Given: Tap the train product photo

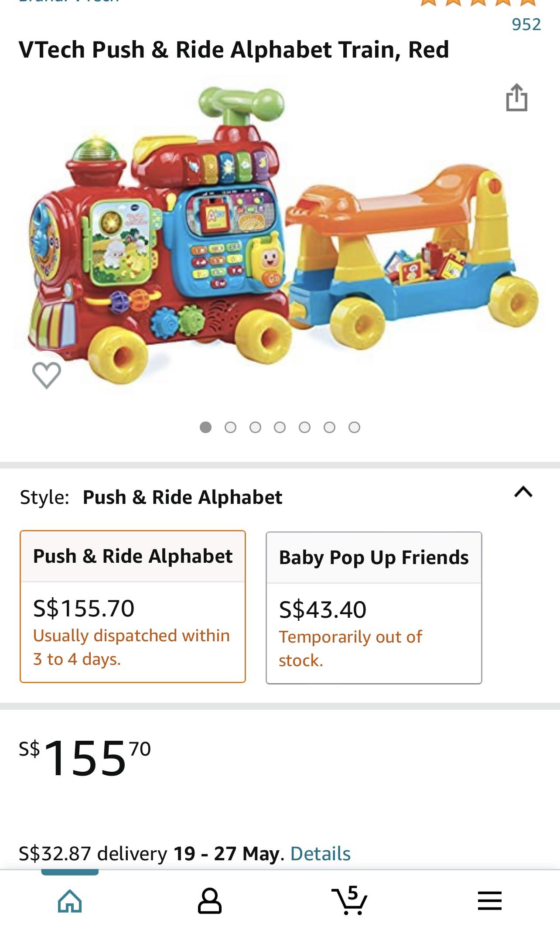Looking at the screenshot, I should click(x=279, y=244).
